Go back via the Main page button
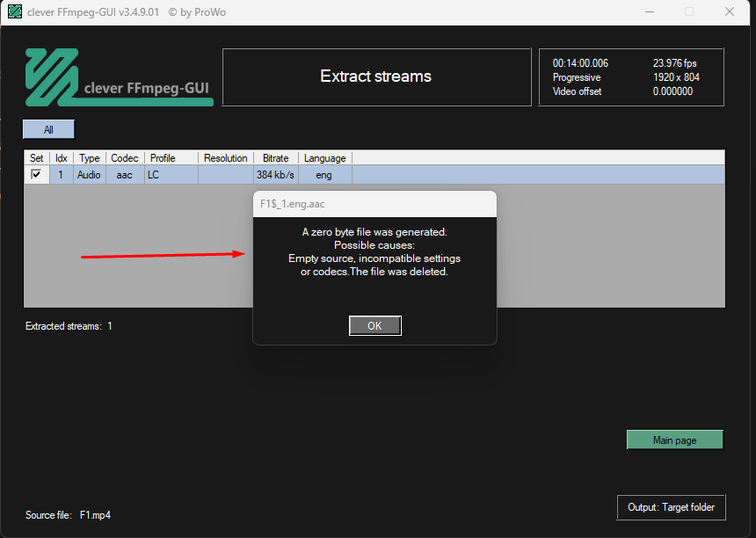The height and width of the screenshot is (538, 756). [x=674, y=440]
